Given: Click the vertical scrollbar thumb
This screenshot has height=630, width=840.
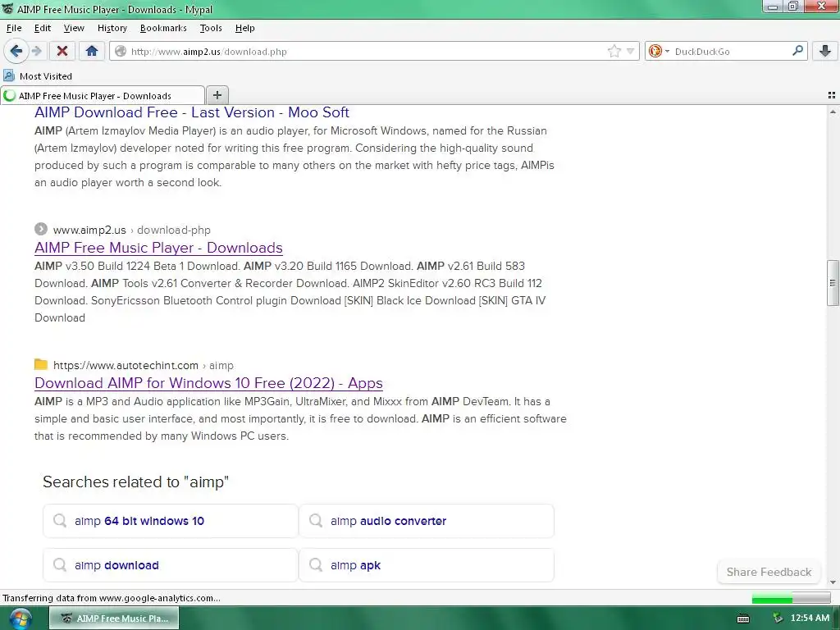Looking at the screenshot, I should tap(833, 283).
